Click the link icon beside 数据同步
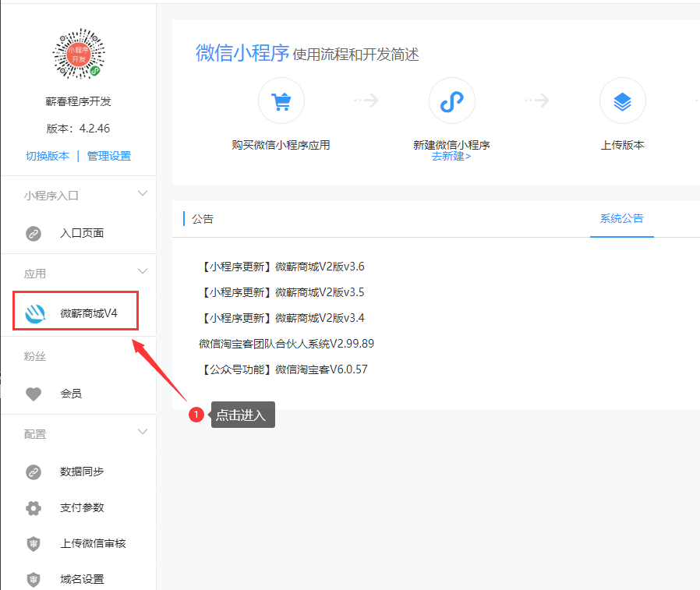This screenshot has height=590, width=700. (34, 472)
